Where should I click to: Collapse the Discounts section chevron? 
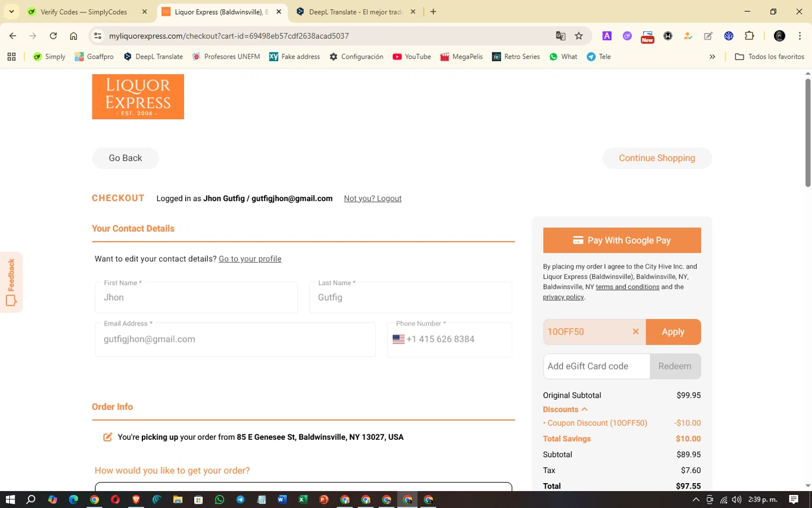click(585, 409)
